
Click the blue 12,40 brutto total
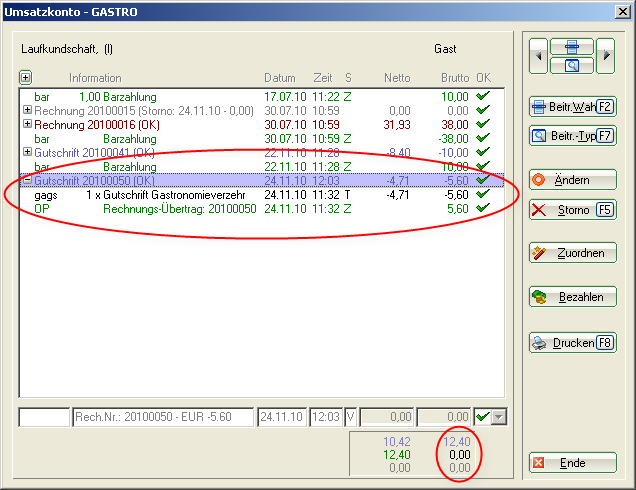pos(456,441)
